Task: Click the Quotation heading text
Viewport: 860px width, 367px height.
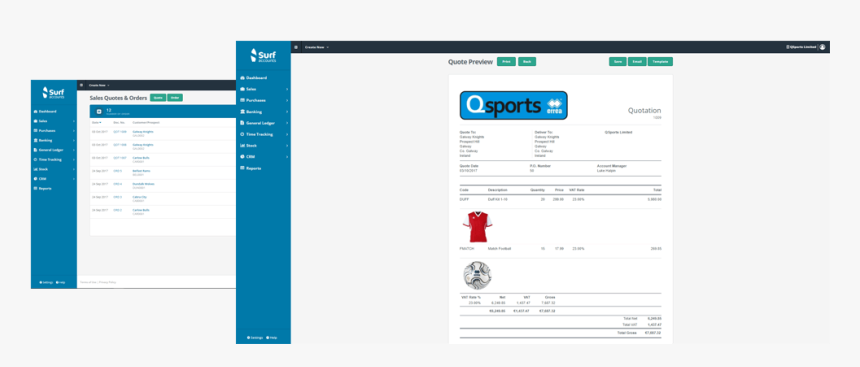Action: coord(644,111)
